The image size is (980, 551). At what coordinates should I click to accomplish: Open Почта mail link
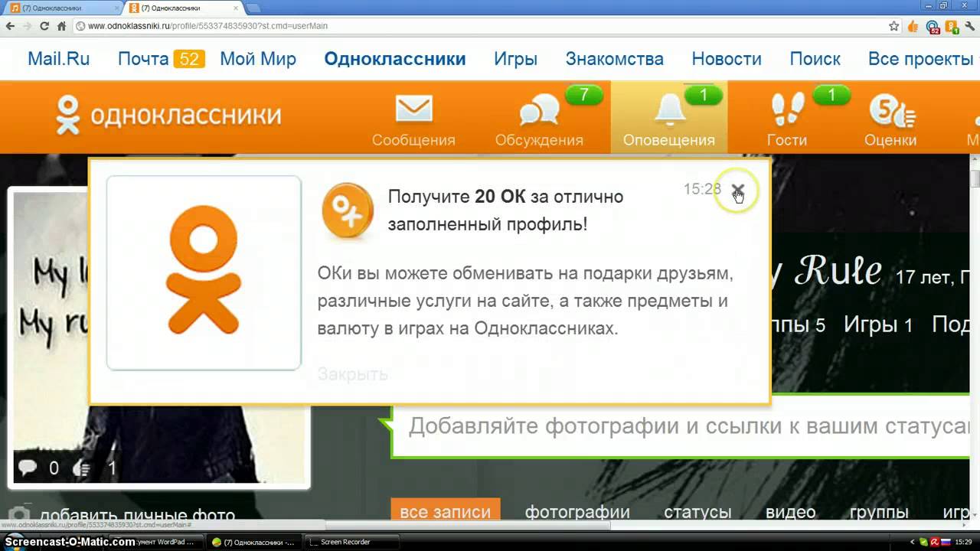point(143,59)
